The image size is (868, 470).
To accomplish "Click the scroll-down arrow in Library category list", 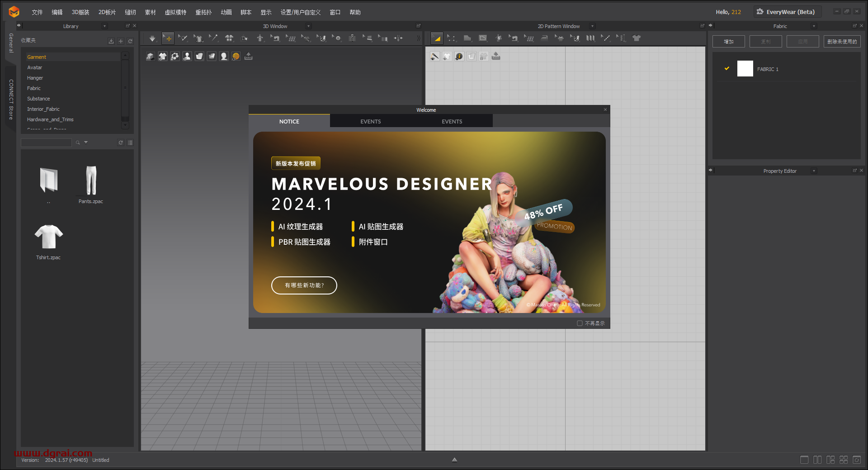I will tap(125, 125).
